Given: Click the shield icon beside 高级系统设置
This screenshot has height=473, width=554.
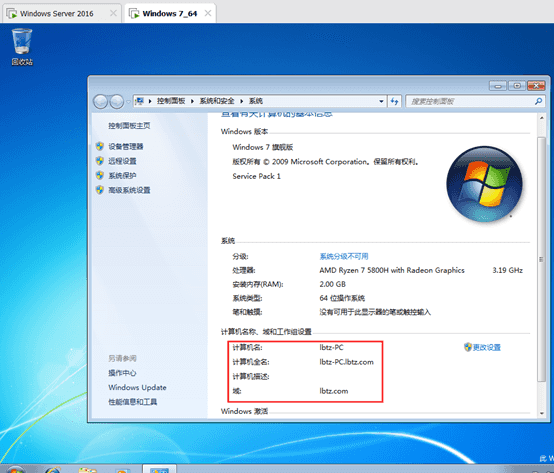Looking at the screenshot, I should 100,190.
